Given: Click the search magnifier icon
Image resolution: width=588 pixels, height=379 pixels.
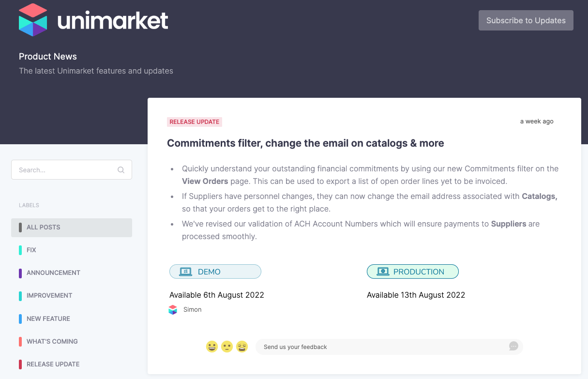Looking at the screenshot, I should [121, 170].
